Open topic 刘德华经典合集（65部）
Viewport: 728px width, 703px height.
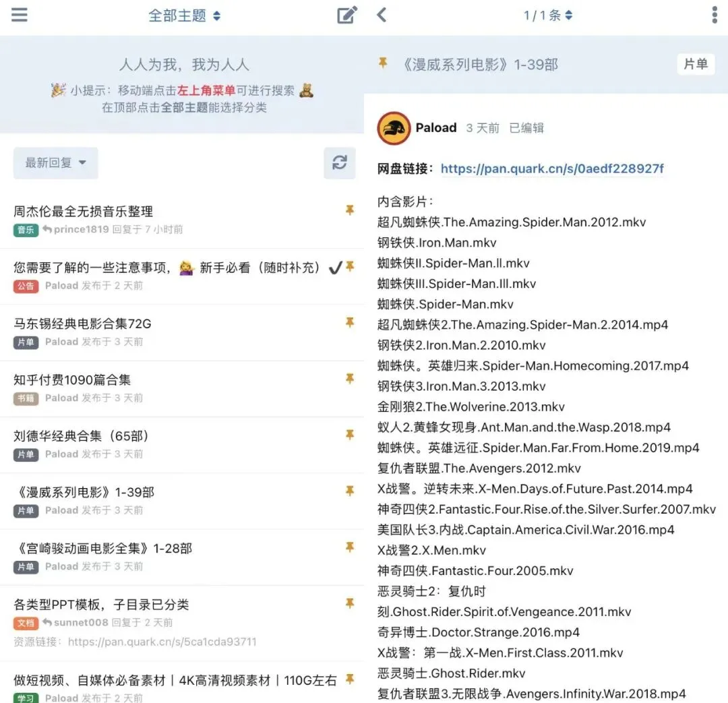click(81, 436)
